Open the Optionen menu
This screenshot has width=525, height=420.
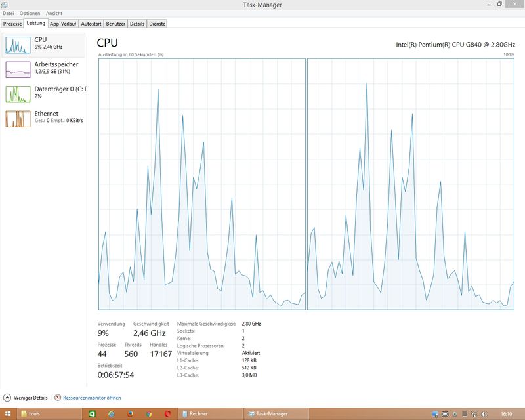[x=30, y=13]
